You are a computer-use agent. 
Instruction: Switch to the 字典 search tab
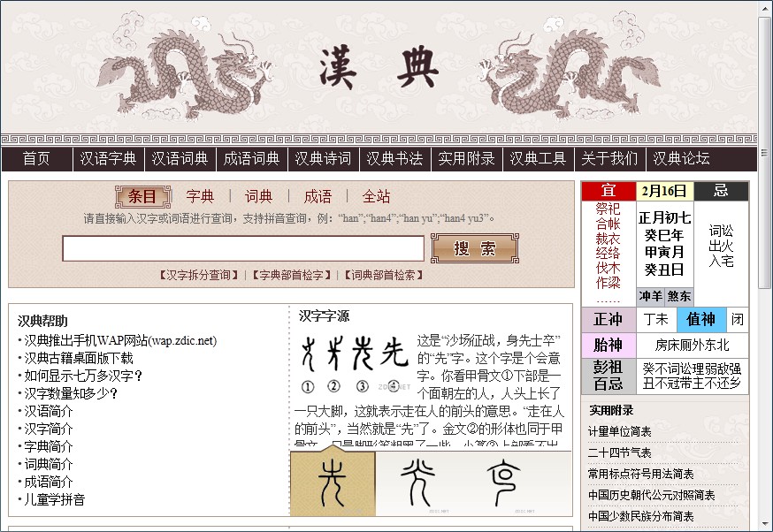tap(201, 196)
